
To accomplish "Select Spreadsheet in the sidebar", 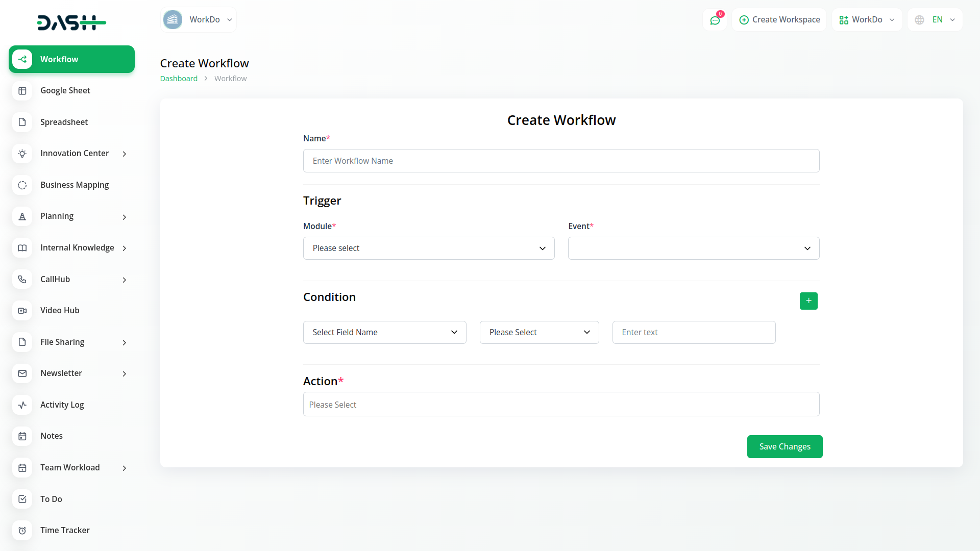I will 64,122.
